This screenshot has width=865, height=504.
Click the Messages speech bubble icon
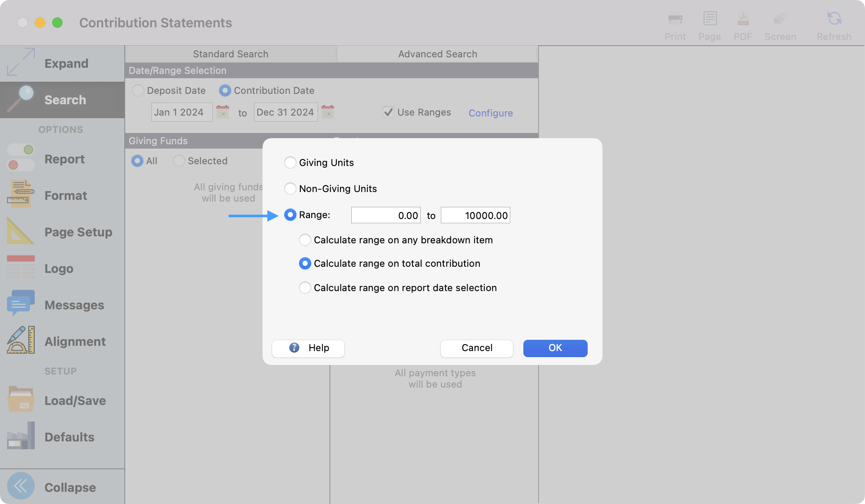point(20,303)
